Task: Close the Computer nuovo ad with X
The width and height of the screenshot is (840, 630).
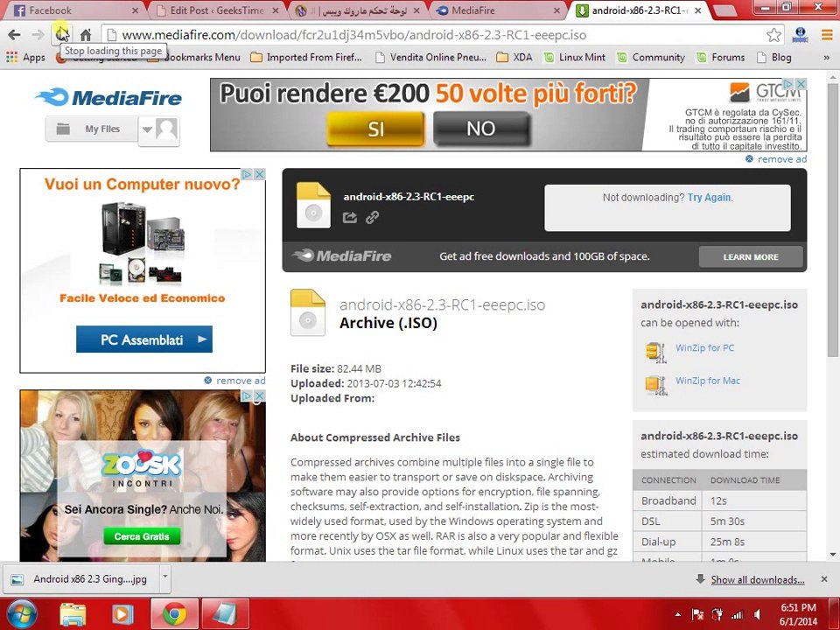Action: (x=259, y=174)
